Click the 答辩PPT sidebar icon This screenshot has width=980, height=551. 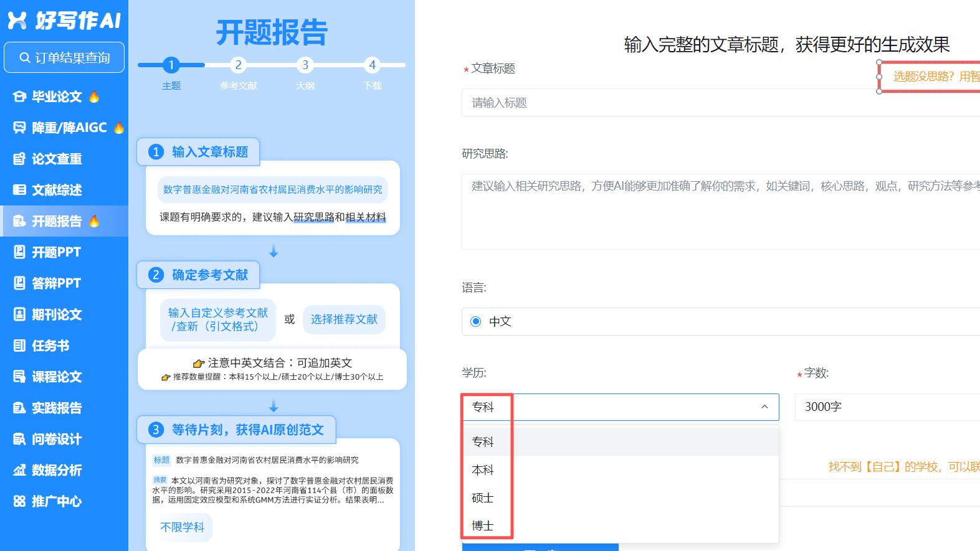point(19,283)
